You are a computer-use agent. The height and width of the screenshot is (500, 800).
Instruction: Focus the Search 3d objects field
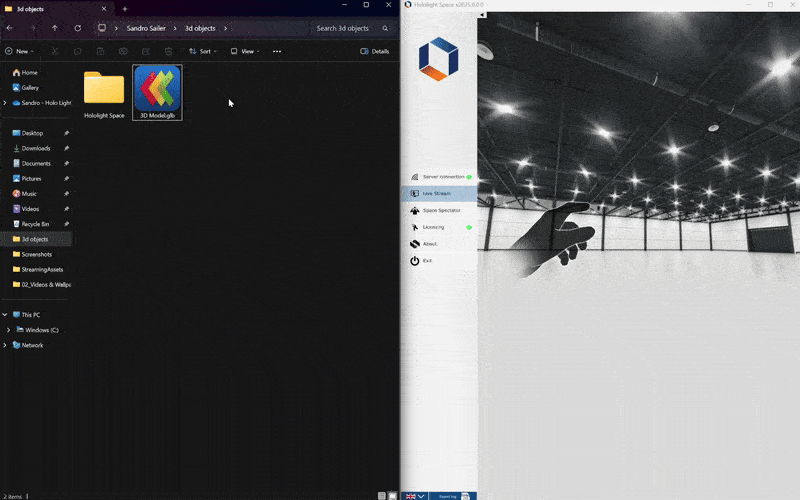point(352,28)
